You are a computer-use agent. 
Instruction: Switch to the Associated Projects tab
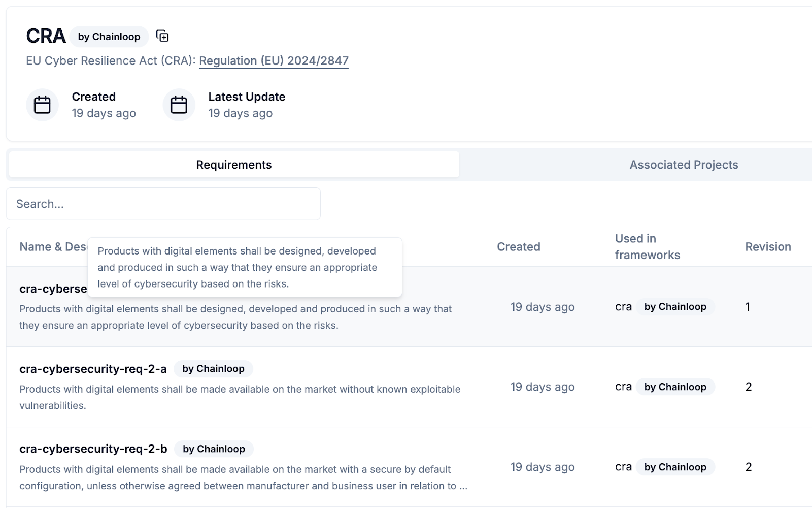point(684,165)
